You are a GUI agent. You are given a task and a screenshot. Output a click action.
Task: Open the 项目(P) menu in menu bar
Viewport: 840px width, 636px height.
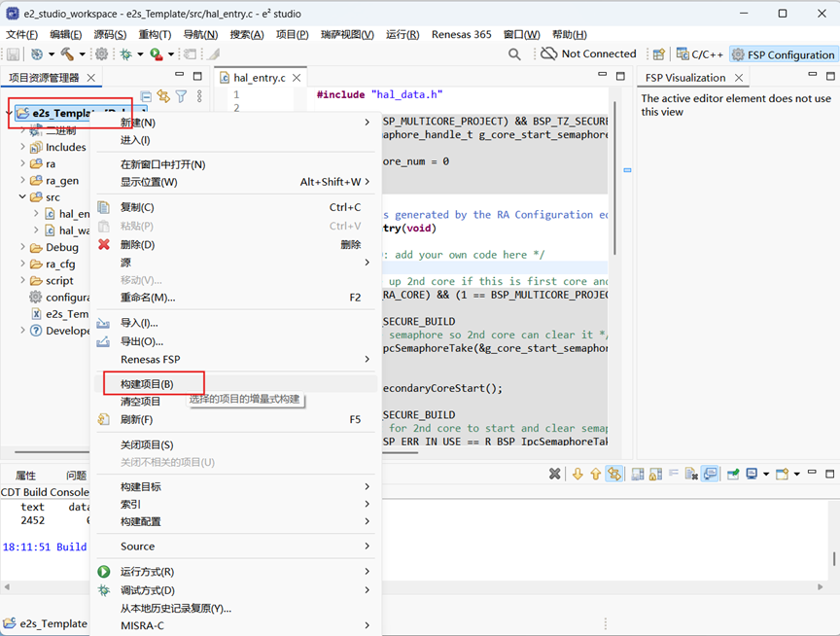coord(292,34)
